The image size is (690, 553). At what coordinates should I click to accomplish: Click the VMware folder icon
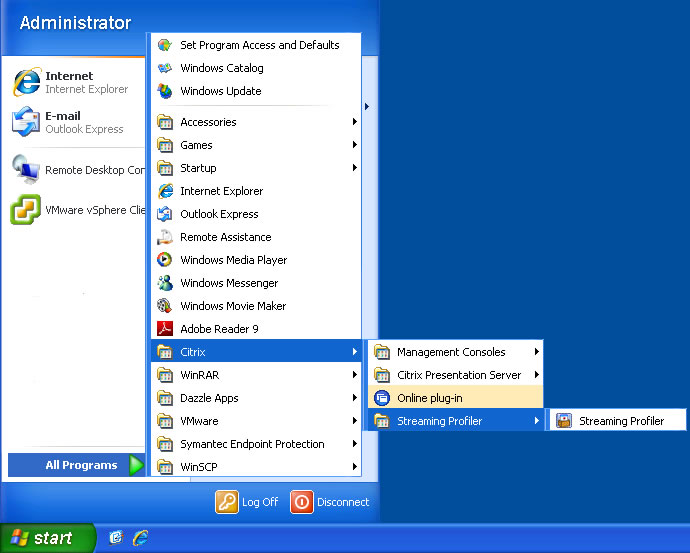165,421
